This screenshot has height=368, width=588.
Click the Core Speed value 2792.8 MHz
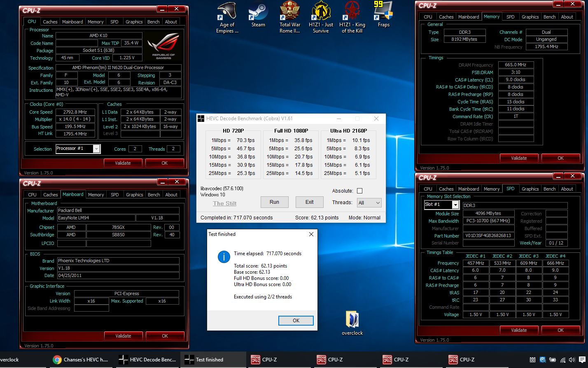pos(75,112)
